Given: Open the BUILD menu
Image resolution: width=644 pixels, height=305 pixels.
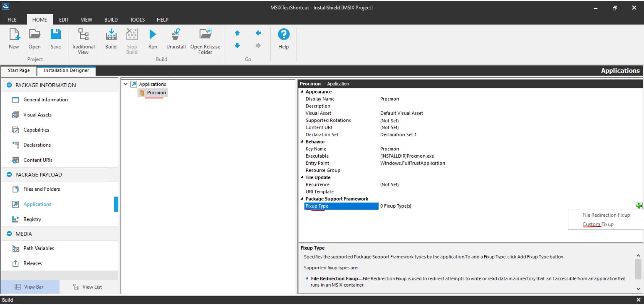Looking at the screenshot, I should point(111,19).
